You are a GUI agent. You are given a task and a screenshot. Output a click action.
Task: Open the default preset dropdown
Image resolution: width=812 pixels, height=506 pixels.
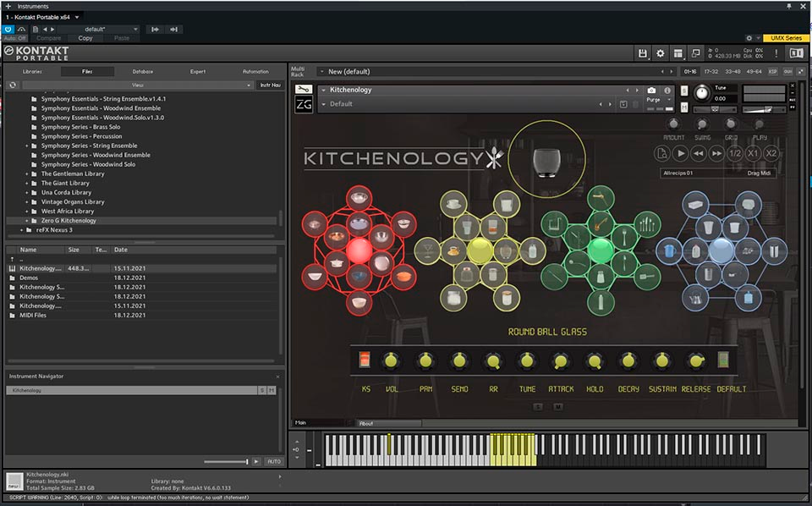pyautogui.click(x=96, y=29)
